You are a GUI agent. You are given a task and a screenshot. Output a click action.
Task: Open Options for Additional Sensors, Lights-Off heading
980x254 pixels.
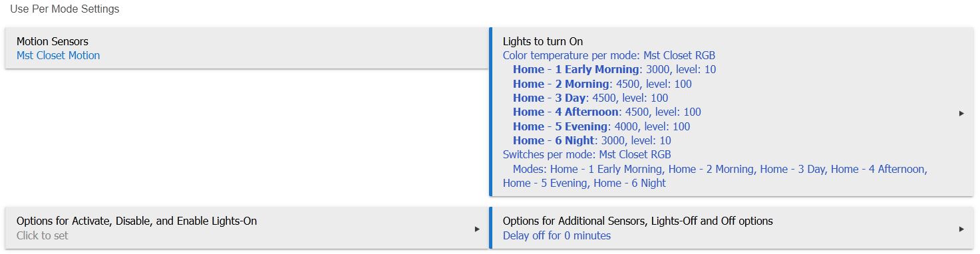(x=637, y=221)
